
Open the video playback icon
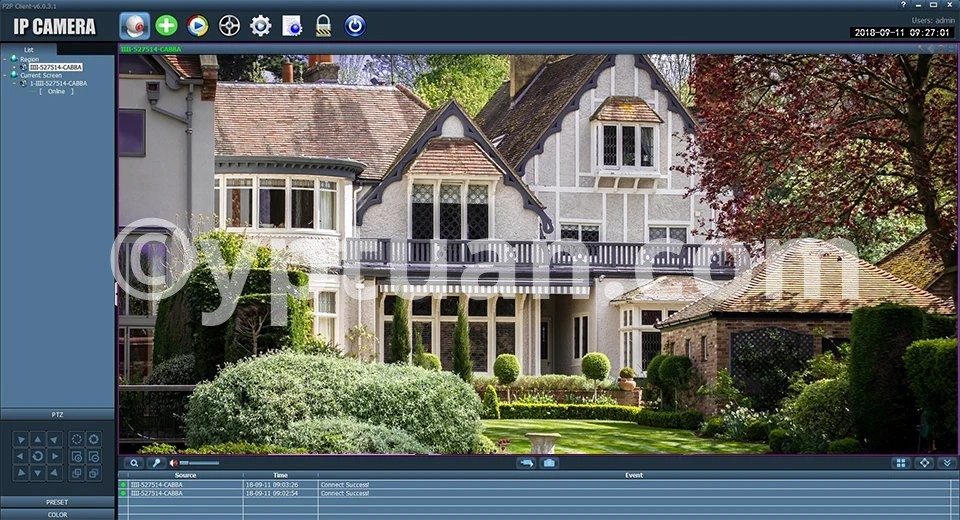[198, 26]
